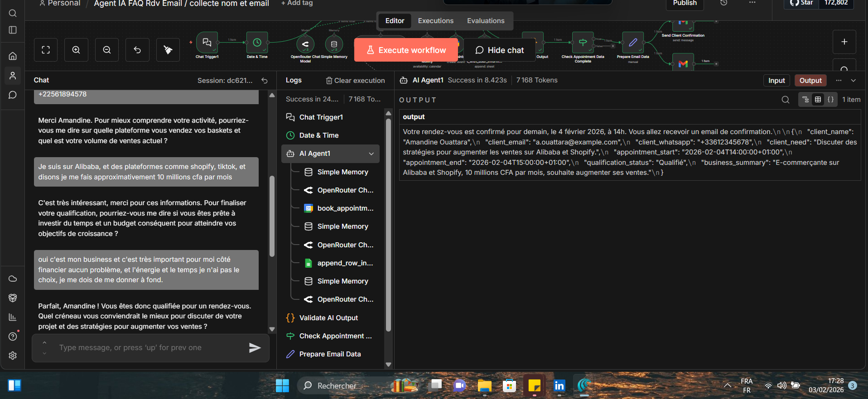Zoom in on the workflow canvas
Viewport: 868px width, 399px height.
point(76,50)
